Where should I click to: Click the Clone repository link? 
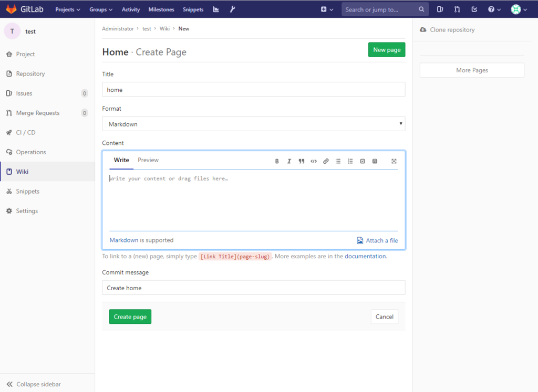coord(448,30)
